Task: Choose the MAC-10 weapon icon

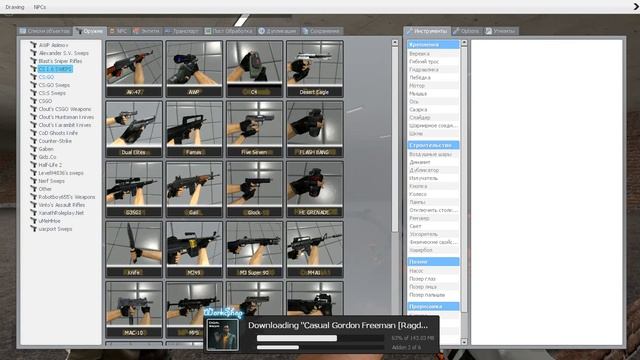Action: (134, 309)
